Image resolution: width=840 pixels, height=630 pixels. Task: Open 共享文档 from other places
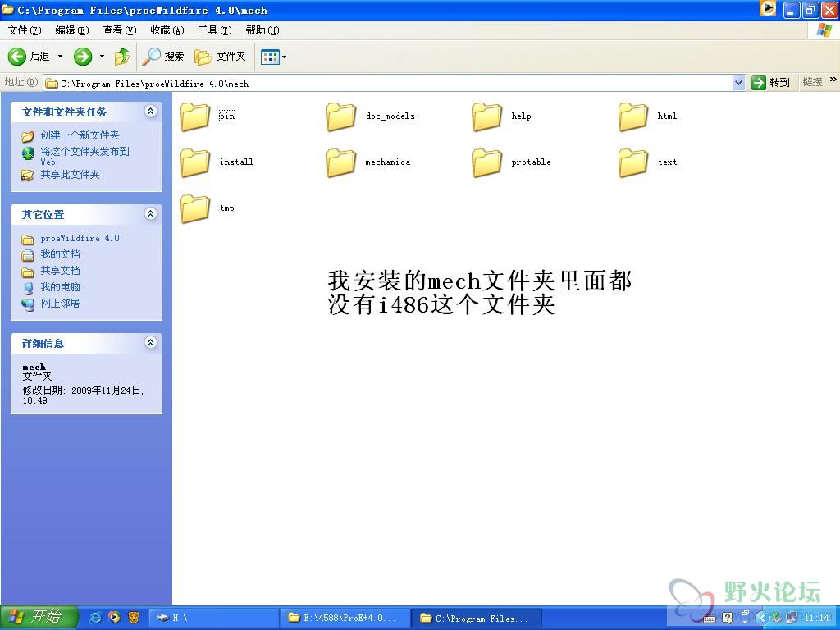tap(60, 271)
